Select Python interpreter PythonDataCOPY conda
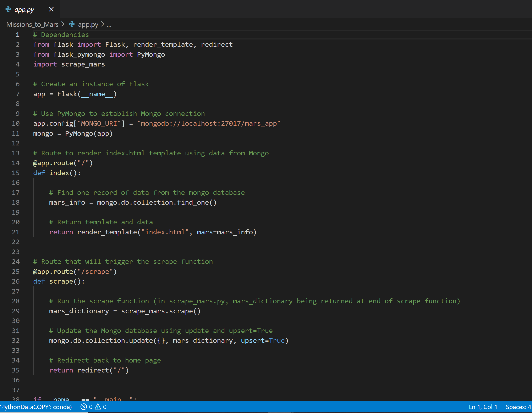This screenshot has width=532, height=413. pyautogui.click(x=36, y=407)
